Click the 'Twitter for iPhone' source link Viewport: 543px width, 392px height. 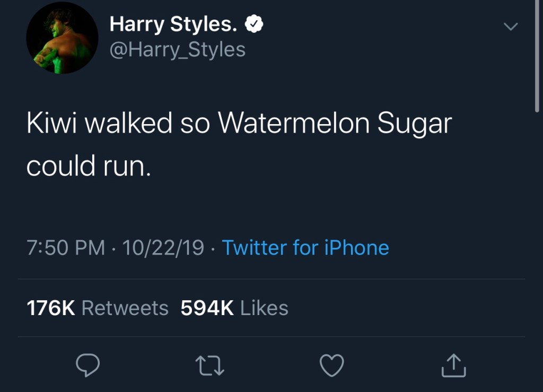tap(305, 248)
